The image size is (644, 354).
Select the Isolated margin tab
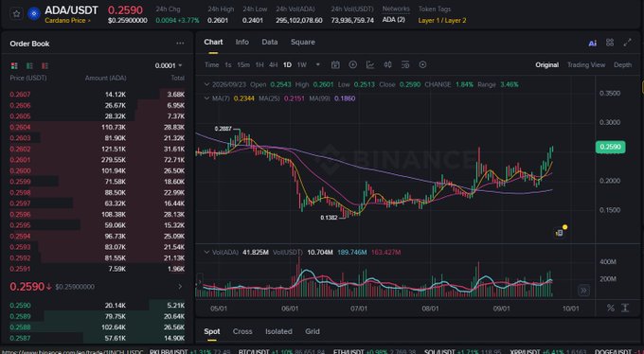point(278,331)
